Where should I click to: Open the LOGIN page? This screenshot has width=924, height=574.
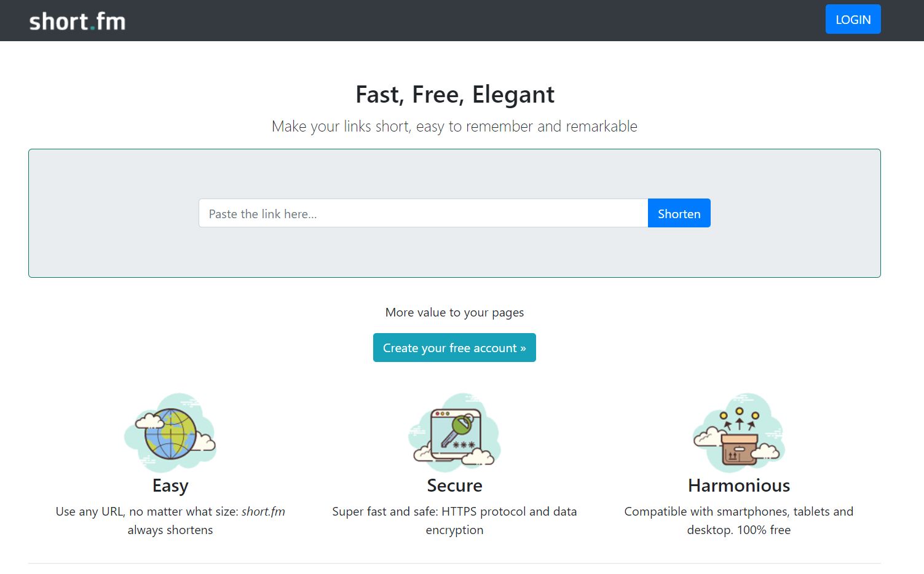click(x=853, y=19)
